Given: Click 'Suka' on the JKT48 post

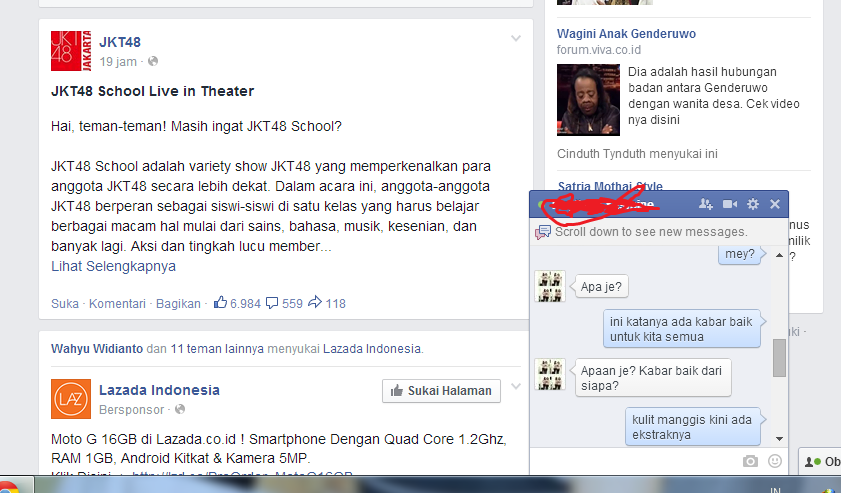Looking at the screenshot, I should [64, 304].
